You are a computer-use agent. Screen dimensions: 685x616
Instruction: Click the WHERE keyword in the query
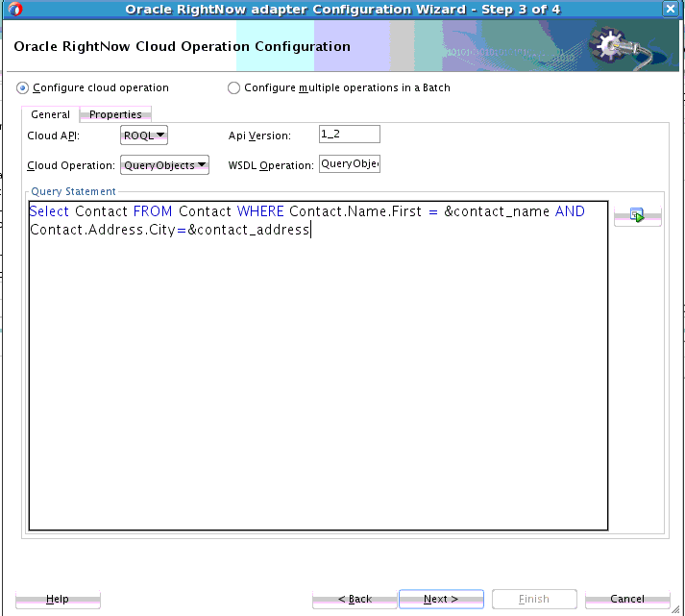click(260, 211)
